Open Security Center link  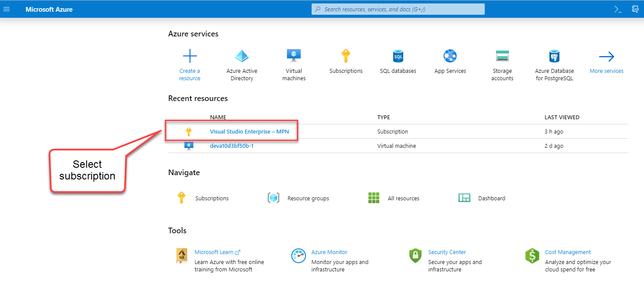click(x=447, y=252)
